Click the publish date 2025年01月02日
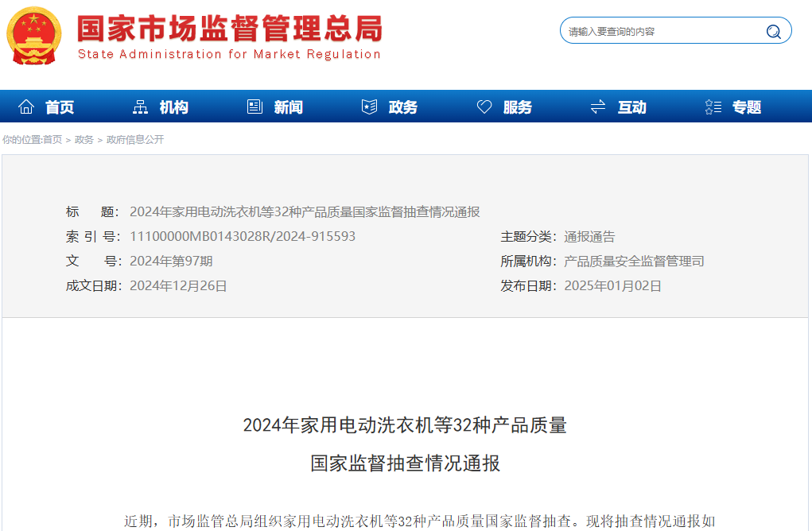This screenshot has height=531, width=812. (x=612, y=285)
